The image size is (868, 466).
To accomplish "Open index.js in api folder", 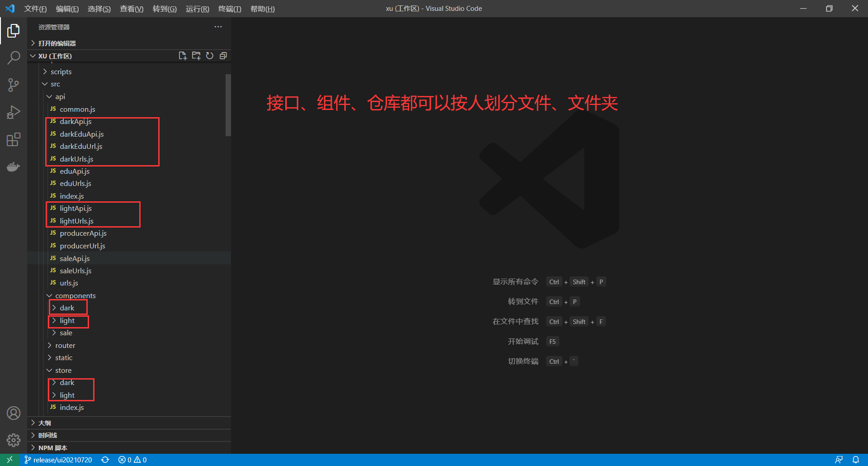I will point(129,196).
